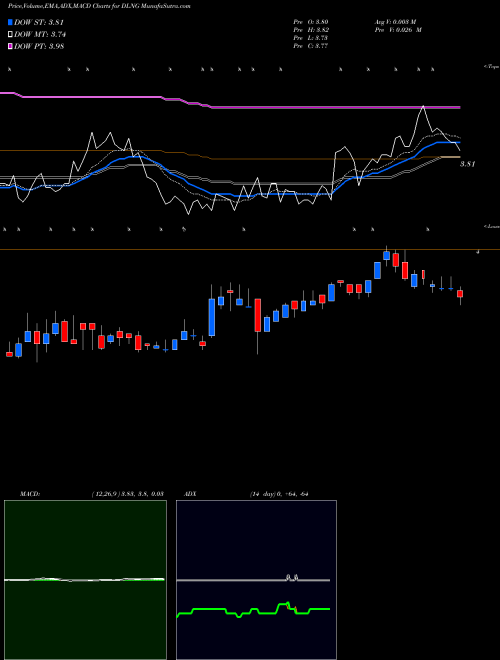
Task: Click the 'Pre V: 0.026 M' value
Action: coord(398,30)
